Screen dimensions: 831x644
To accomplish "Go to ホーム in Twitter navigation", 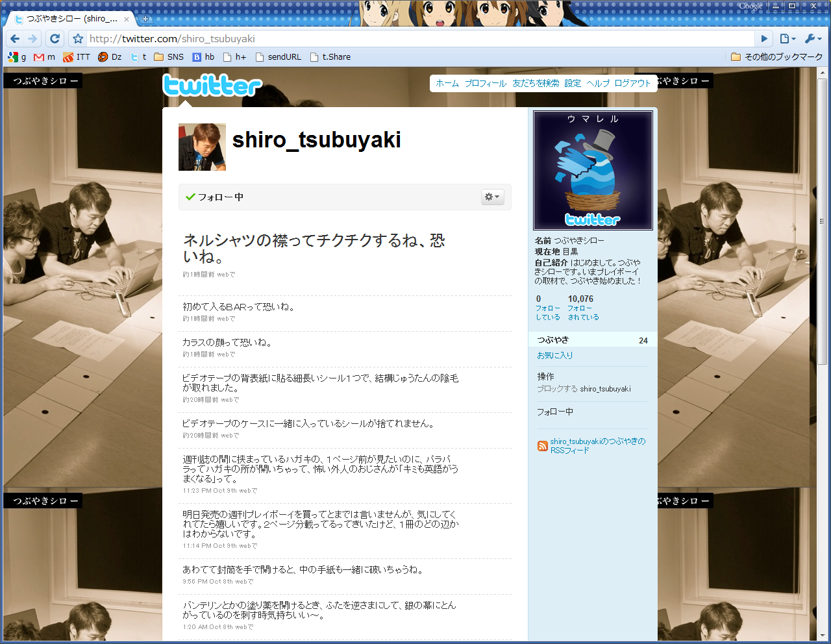I will pyautogui.click(x=447, y=83).
